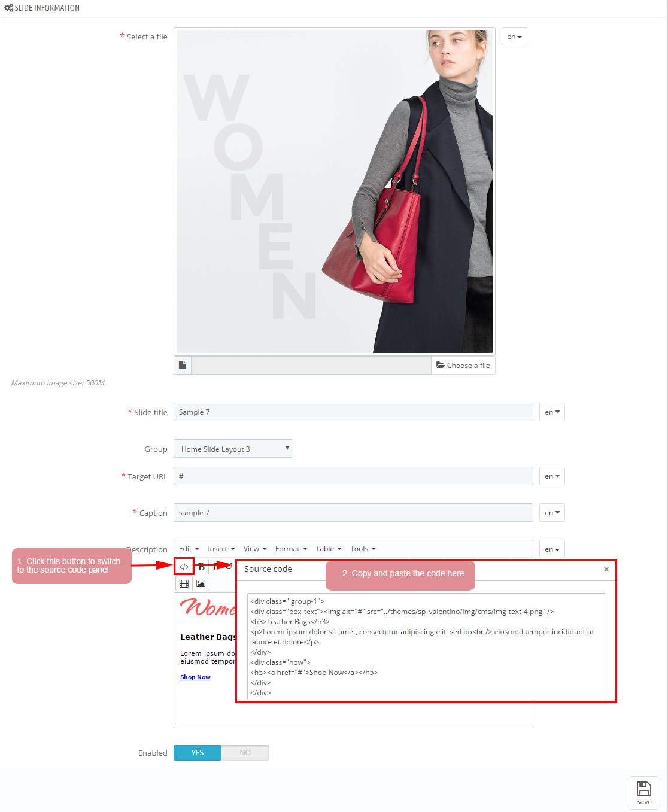This screenshot has width=668, height=812.
Task: Open language dropdown next to Caption
Action: [x=552, y=513]
